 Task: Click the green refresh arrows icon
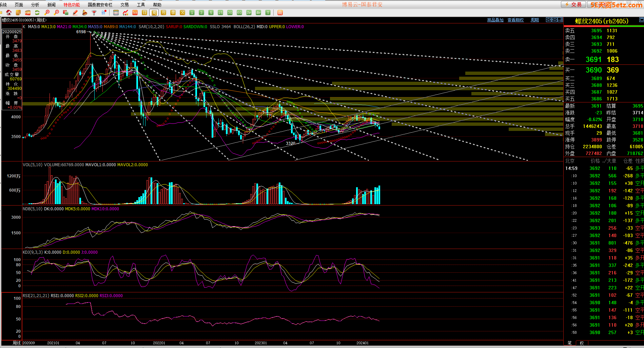pos(37,13)
